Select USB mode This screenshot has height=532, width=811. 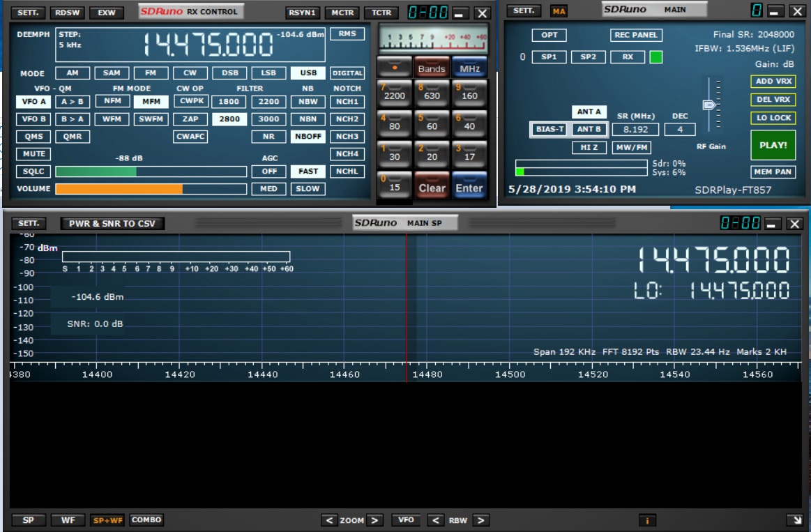pos(308,73)
